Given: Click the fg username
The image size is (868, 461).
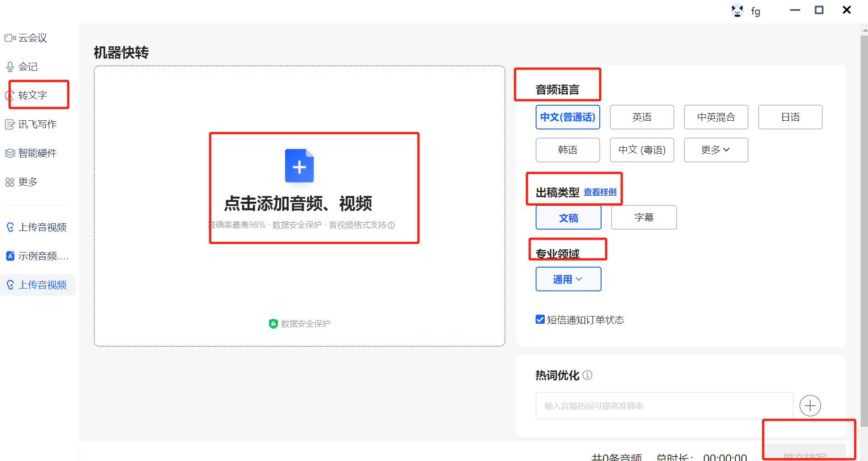Looking at the screenshot, I should [755, 11].
